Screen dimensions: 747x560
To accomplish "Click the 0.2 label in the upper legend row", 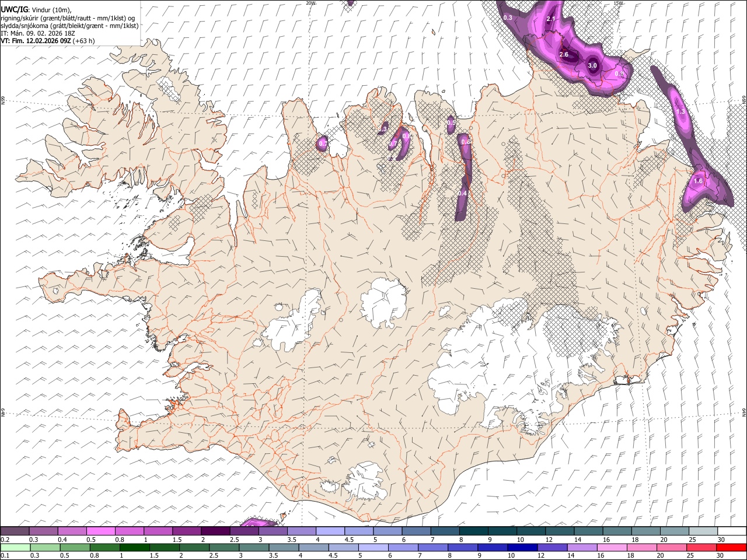I will (5, 540).
